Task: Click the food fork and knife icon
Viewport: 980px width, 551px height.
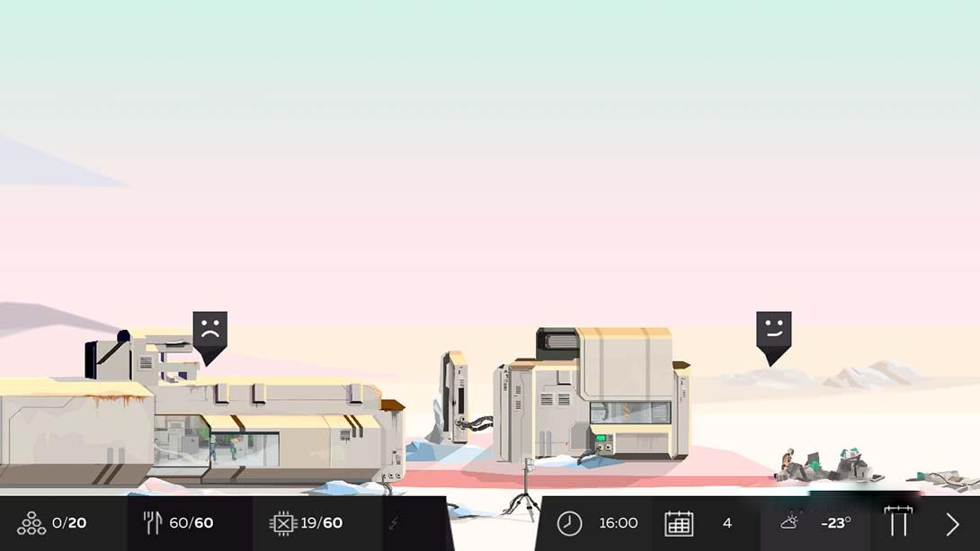Action: point(153,523)
